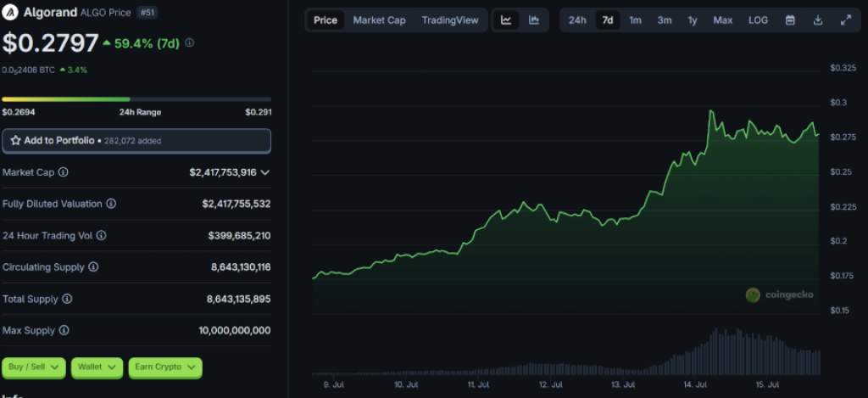Open Max Supply info icon
Viewport: 868px width, 398px height.
(x=64, y=330)
